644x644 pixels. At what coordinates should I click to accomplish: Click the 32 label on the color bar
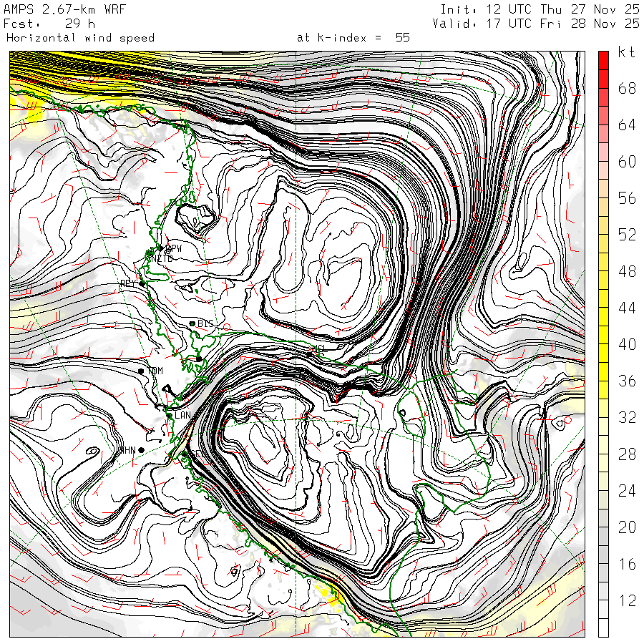[x=627, y=417]
